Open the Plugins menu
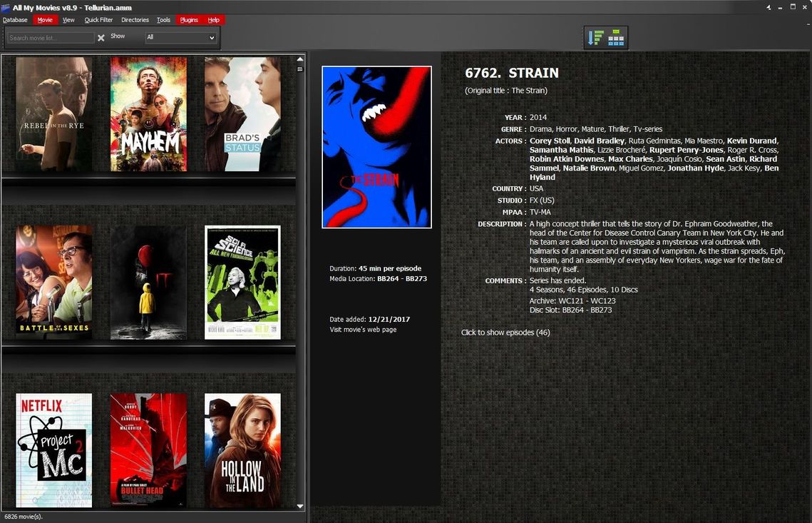This screenshot has width=812, height=523. [x=189, y=20]
